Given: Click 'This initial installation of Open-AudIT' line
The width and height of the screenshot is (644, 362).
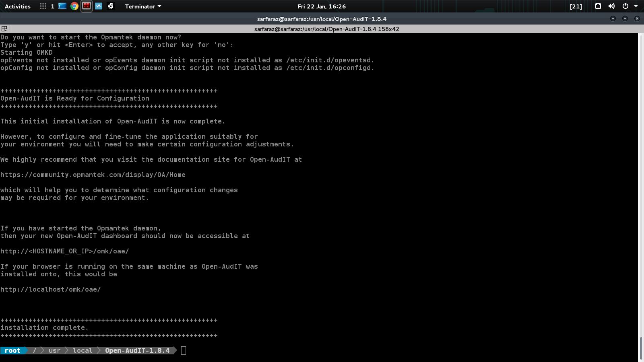Looking at the screenshot, I should [113, 121].
